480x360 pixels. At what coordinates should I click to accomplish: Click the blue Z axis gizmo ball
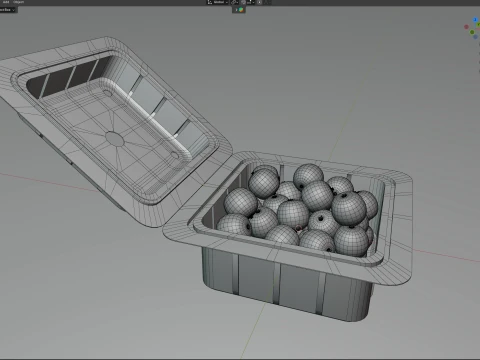(476, 20)
